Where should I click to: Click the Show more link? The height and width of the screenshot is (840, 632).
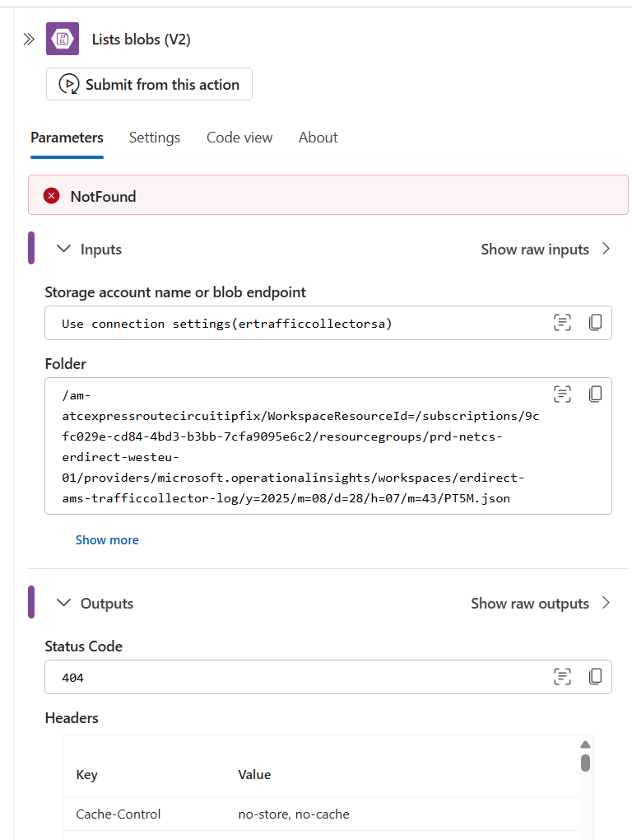click(107, 540)
